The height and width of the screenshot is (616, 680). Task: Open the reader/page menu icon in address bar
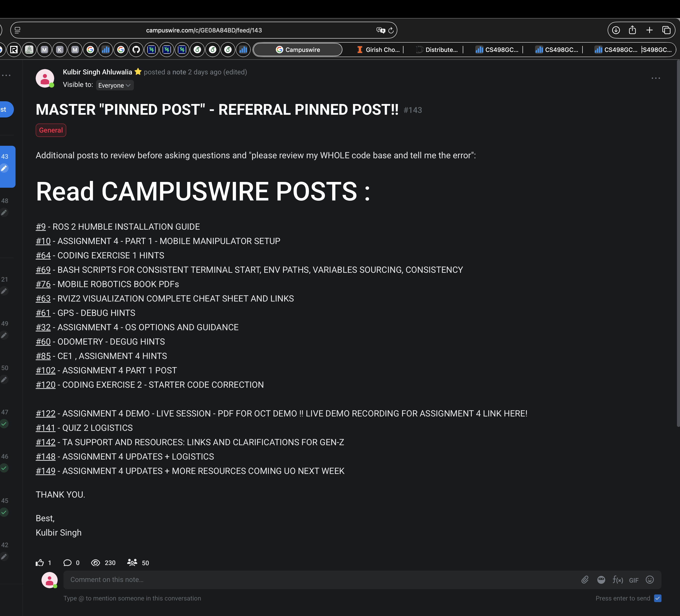pos(18,30)
